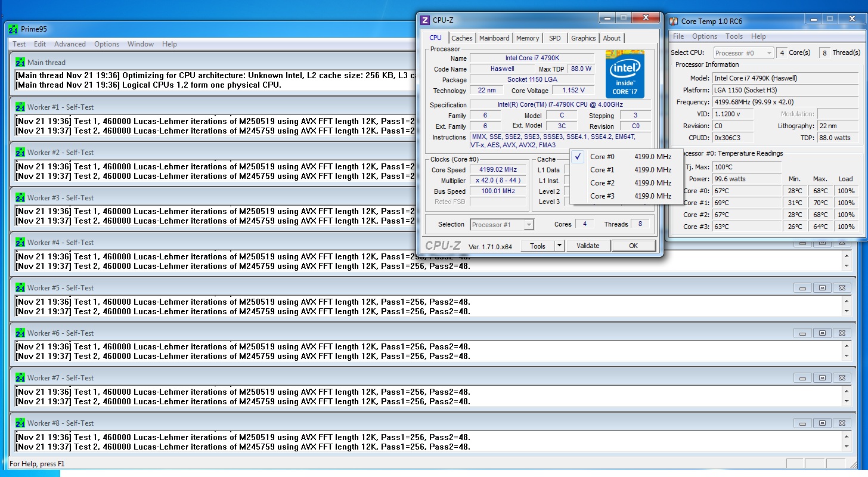Open the Edit menu in Prime95

(x=40, y=44)
